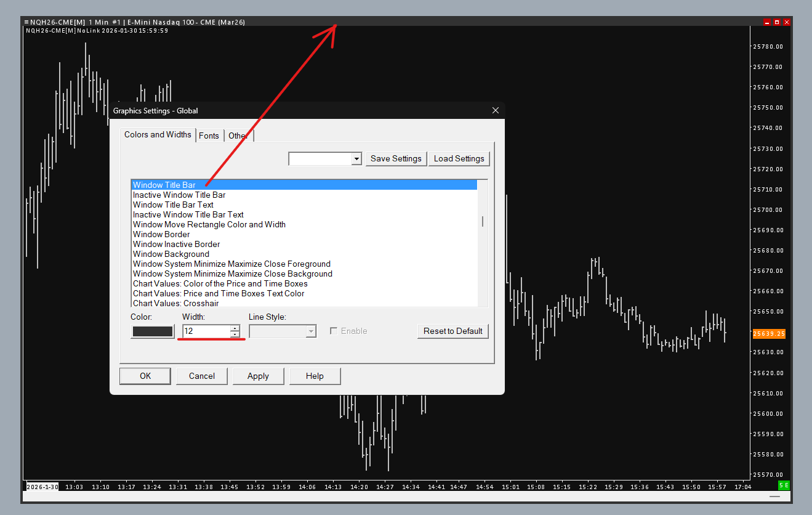Decrease Width with the spinner down arrow

(x=235, y=335)
